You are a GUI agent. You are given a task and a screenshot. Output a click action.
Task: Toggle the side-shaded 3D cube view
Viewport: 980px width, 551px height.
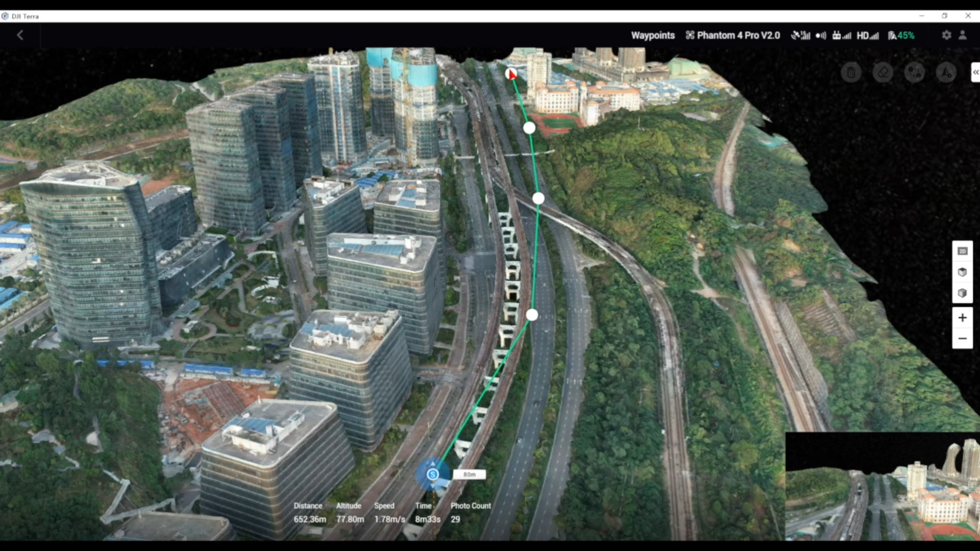(962, 293)
